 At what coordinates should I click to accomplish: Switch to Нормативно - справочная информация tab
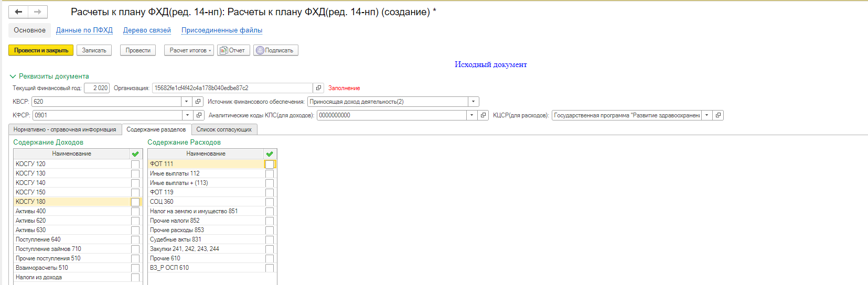click(x=65, y=129)
